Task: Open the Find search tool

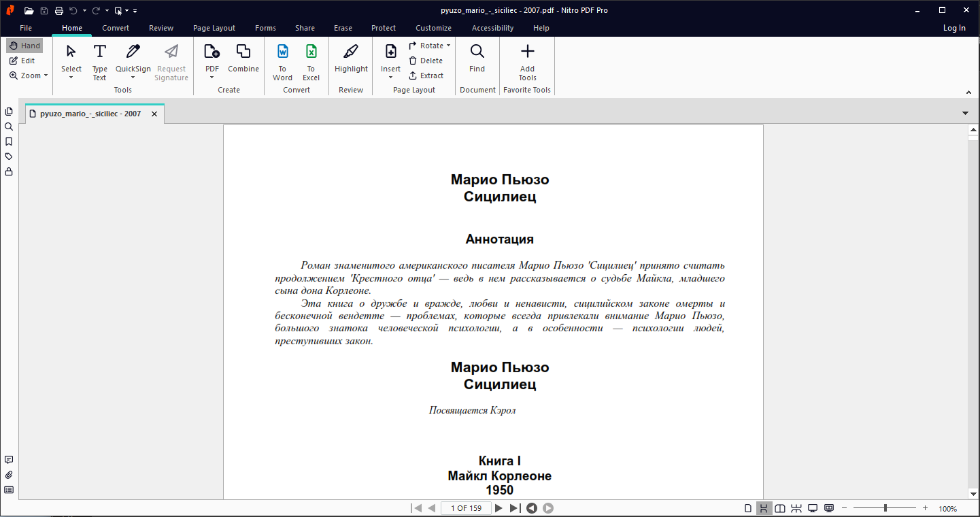Action: point(477,59)
